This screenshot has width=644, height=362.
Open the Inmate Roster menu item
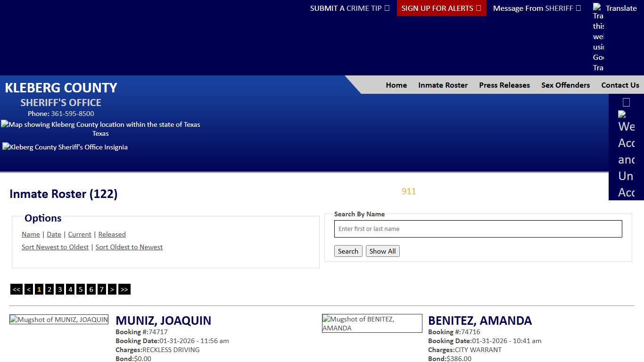tap(443, 85)
